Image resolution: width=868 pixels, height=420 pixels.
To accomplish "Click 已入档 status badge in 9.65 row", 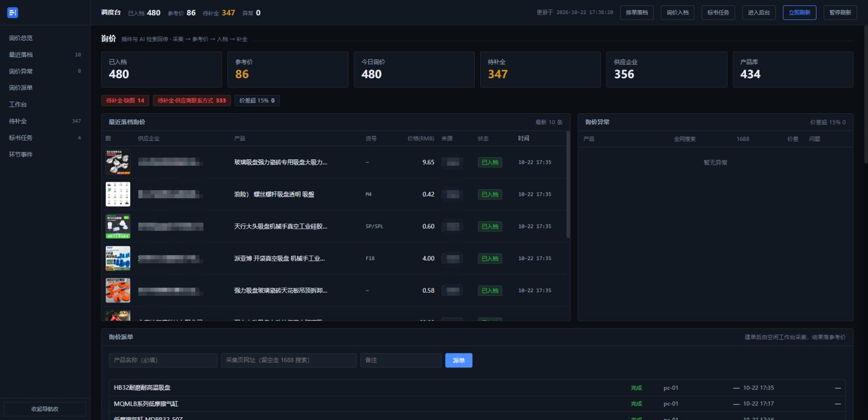I will [x=490, y=162].
